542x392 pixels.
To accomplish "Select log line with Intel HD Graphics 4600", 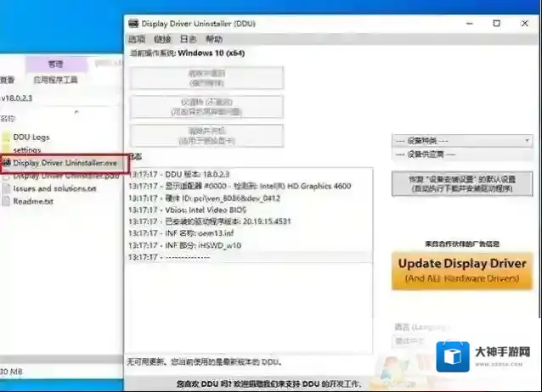I will click(x=240, y=186).
